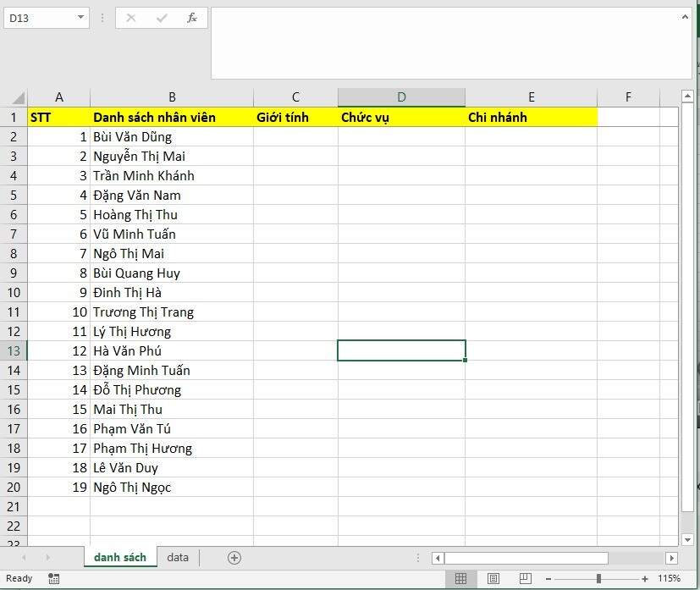Click the next sheet navigation arrow
The height and width of the screenshot is (590, 700).
pos(47,557)
